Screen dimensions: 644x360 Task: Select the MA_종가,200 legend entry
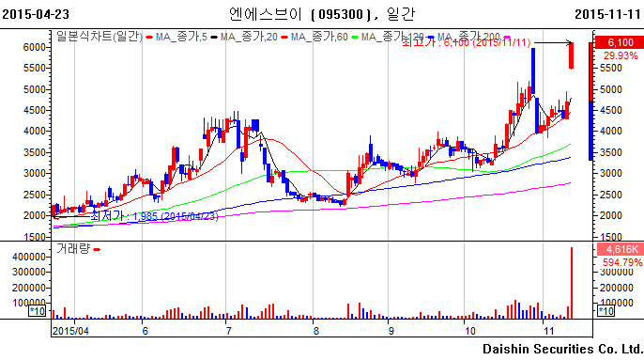[x=468, y=37]
